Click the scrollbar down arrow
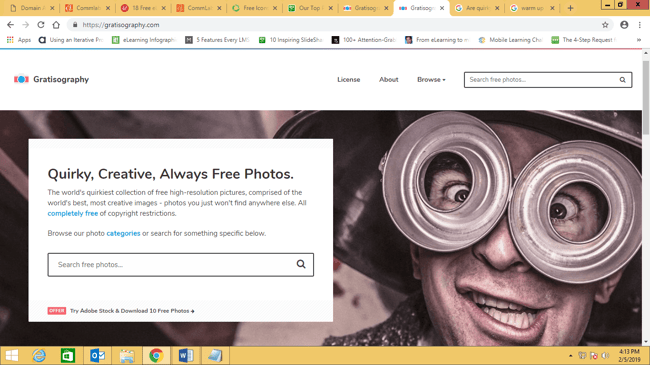Image resolution: width=650 pixels, height=365 pixels. (646, 342)
